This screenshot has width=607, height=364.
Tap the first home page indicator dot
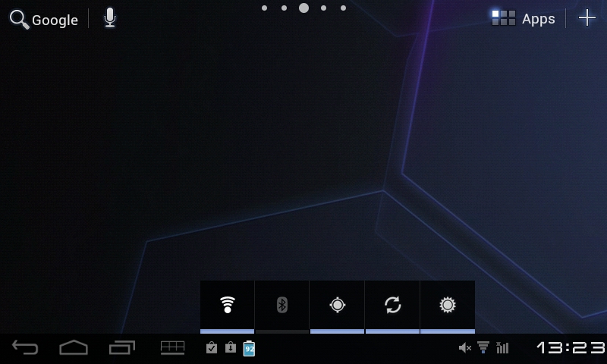(x=264, y=8)
